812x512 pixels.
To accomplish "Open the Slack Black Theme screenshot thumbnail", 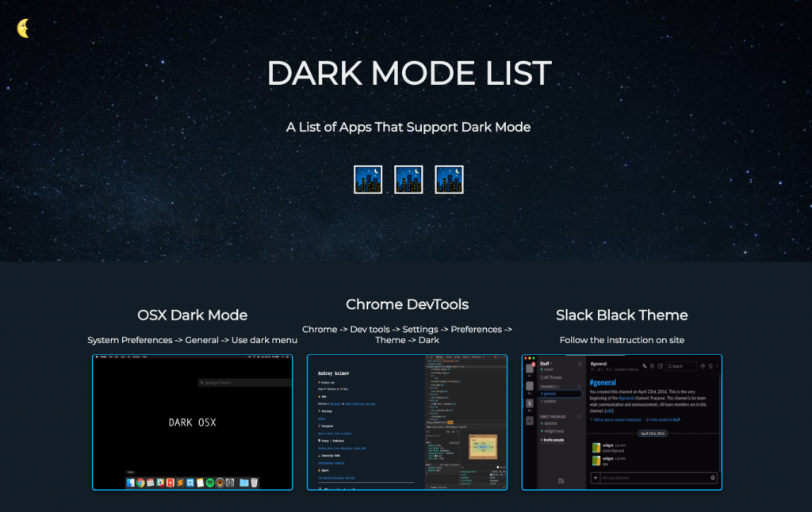I will click(x=622, y=422).
